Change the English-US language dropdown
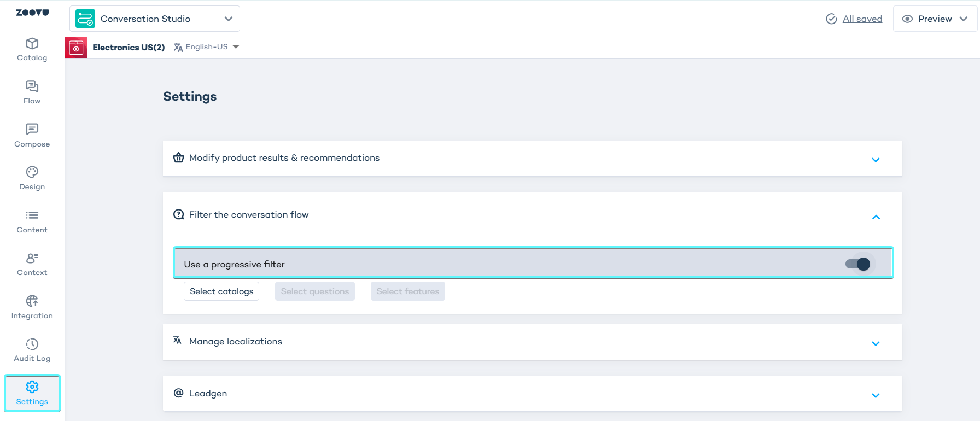980x421 pixels. [207, 47]
